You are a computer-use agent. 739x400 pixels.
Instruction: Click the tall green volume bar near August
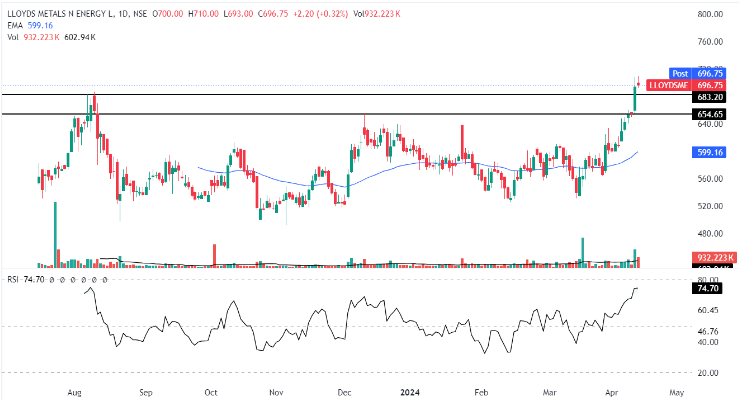(55, 234)
